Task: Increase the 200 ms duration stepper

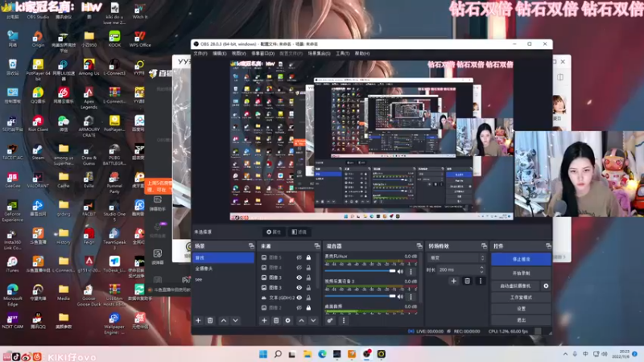Action: tap(481, 268)
